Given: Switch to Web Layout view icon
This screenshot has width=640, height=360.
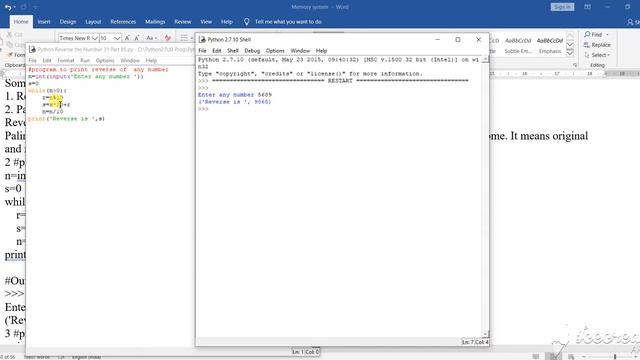Looking at the screenshot, I should coord(571,356).
